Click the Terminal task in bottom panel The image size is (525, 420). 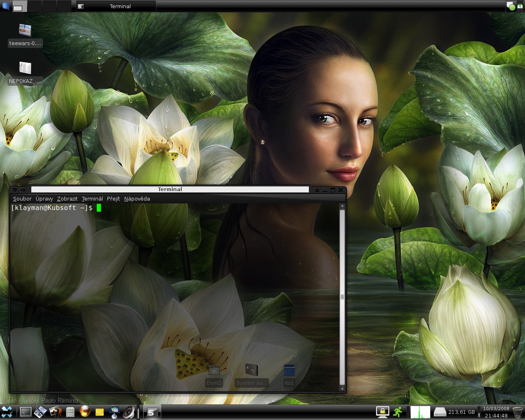[152, 412]
